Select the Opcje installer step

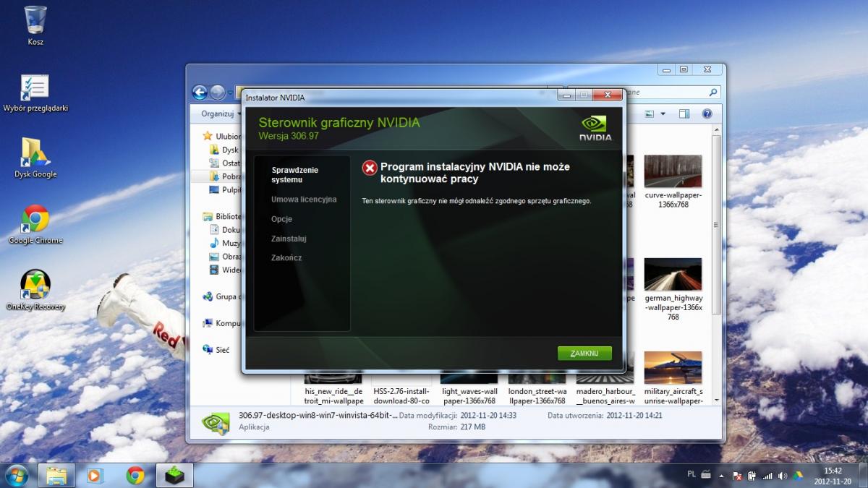282,219
